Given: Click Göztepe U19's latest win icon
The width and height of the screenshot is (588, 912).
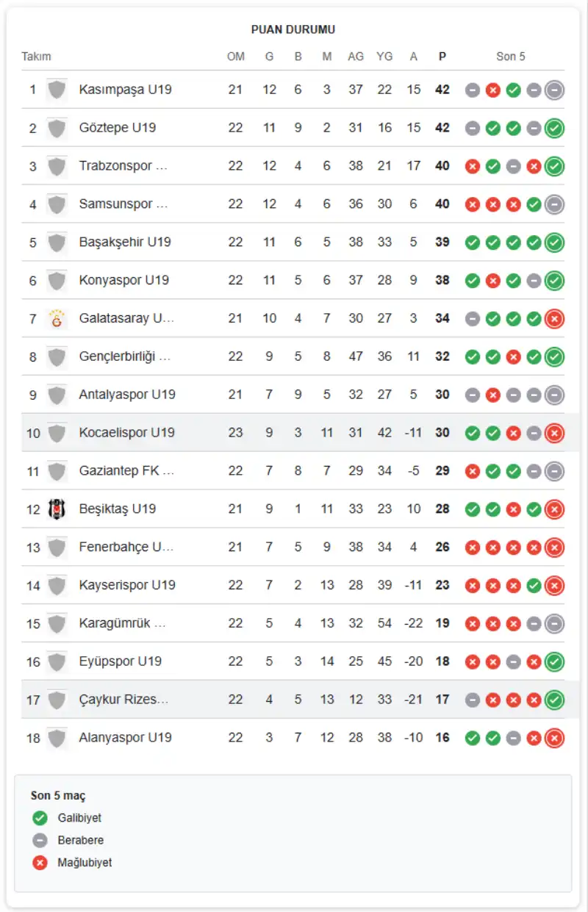Looking at the screenshot, I should coord(555,128).
